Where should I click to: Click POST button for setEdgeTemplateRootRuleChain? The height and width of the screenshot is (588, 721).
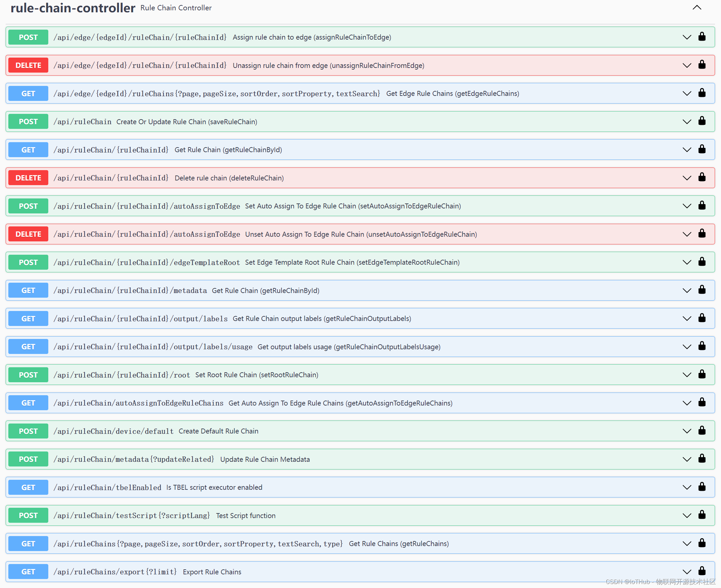[x=28, y=262]
